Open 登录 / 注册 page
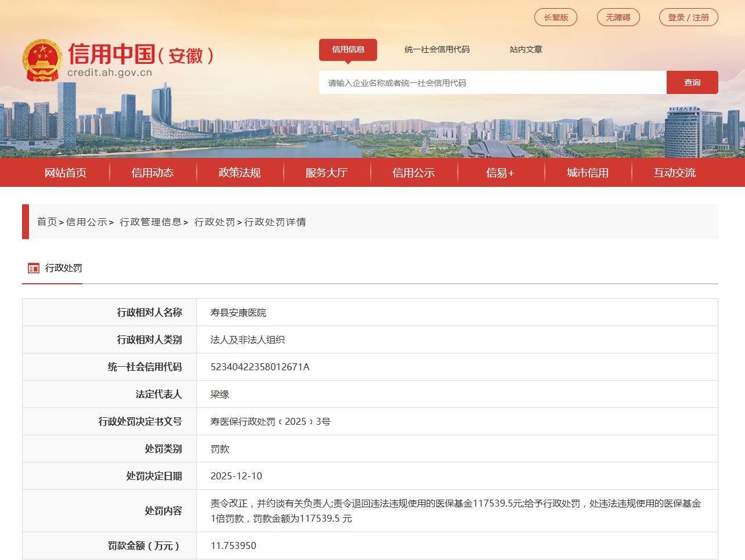 point(688,17)
